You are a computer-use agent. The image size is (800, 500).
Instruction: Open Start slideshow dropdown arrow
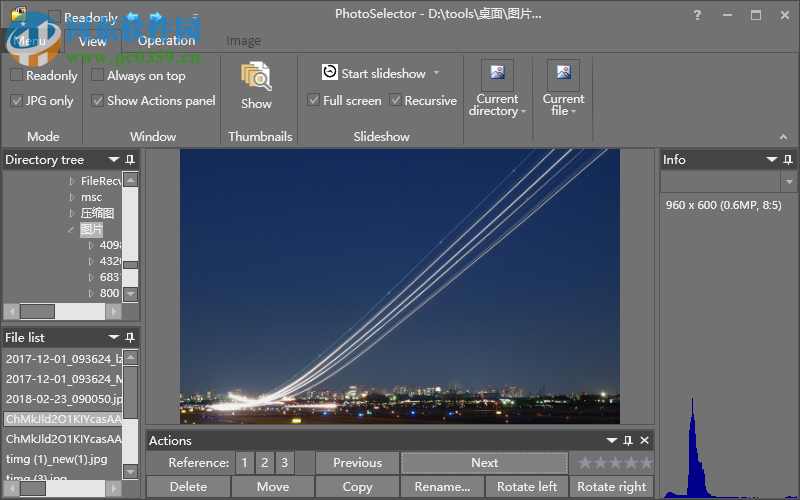pyautogui.click(x=437, y=73)
